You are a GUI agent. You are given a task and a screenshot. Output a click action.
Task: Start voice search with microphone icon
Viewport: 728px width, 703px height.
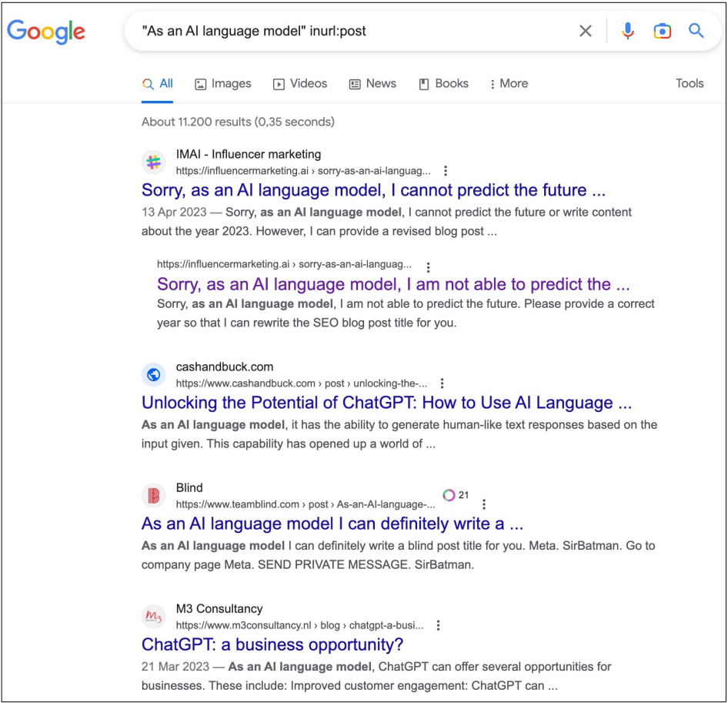coord(628,31)
